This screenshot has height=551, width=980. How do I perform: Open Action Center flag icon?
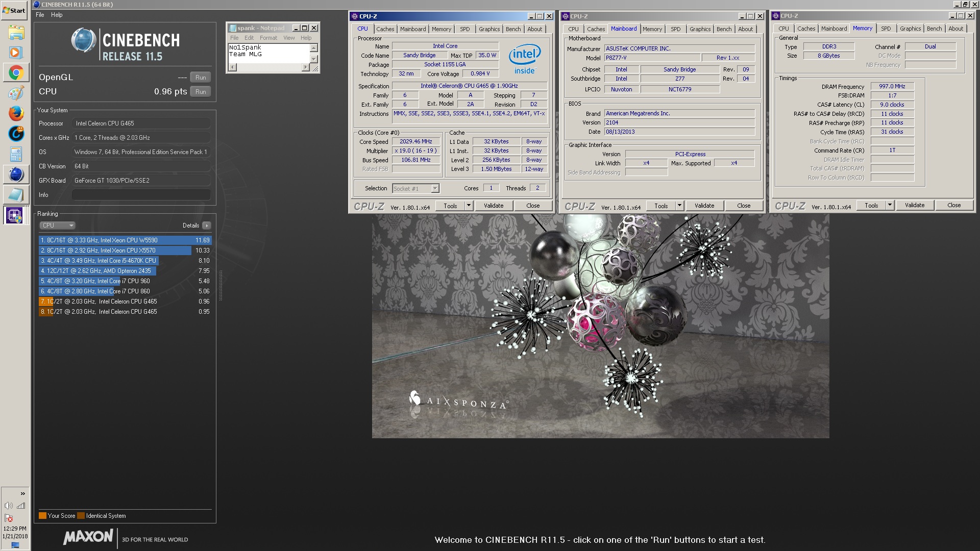(9, 518)
